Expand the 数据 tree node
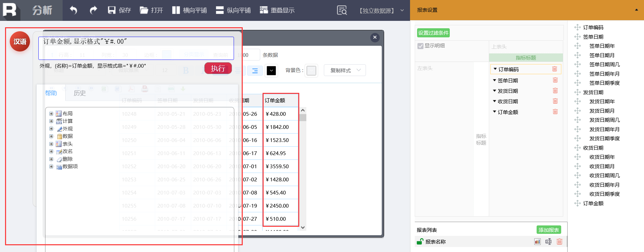The height and width of the screenshot is (252, 644). [x=51, y=136]
